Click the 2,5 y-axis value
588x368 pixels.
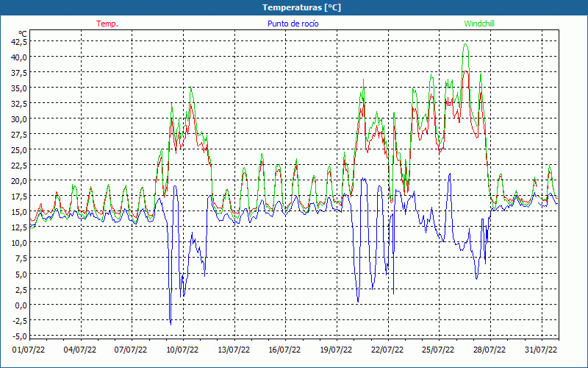click(21, 289)
